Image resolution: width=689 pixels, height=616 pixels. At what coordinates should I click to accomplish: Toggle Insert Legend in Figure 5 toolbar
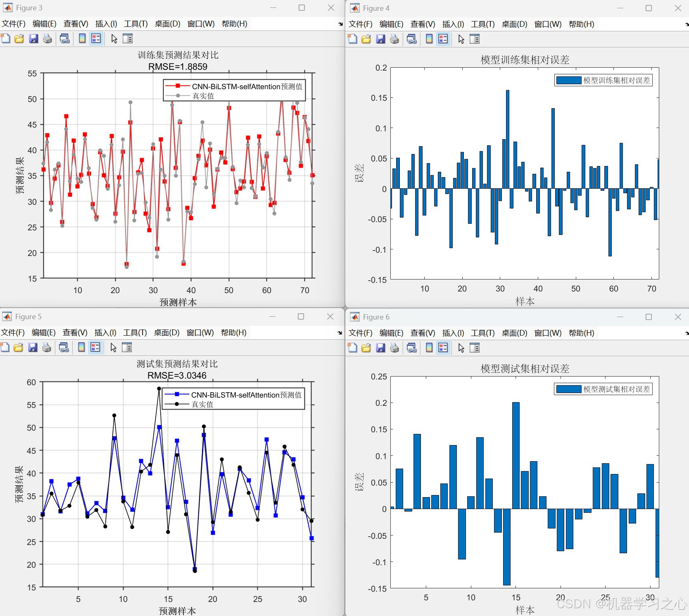pyautogui.click(x=95, y=348)
